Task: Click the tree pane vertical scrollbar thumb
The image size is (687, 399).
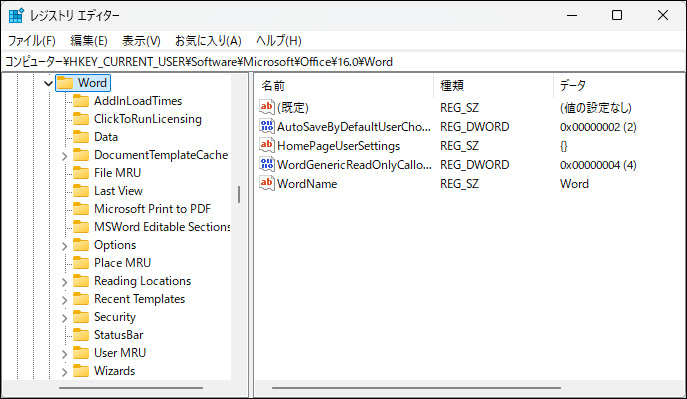Action: (x=239, y=194)
